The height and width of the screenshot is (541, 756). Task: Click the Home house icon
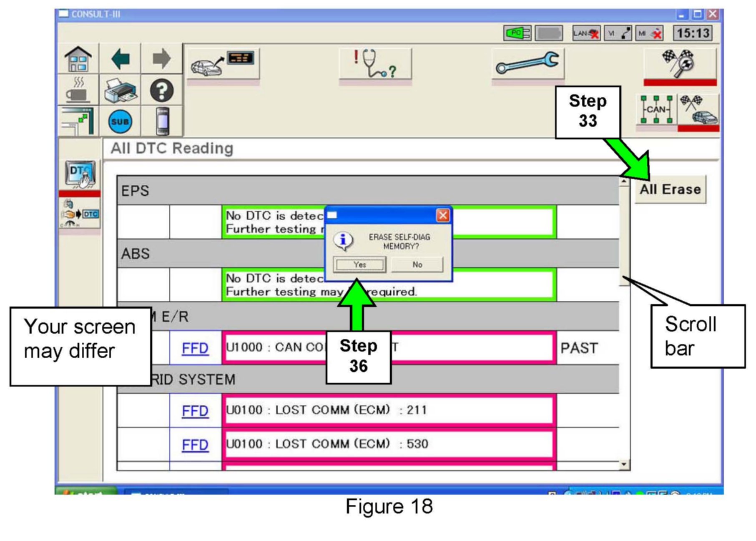point(78,59)
